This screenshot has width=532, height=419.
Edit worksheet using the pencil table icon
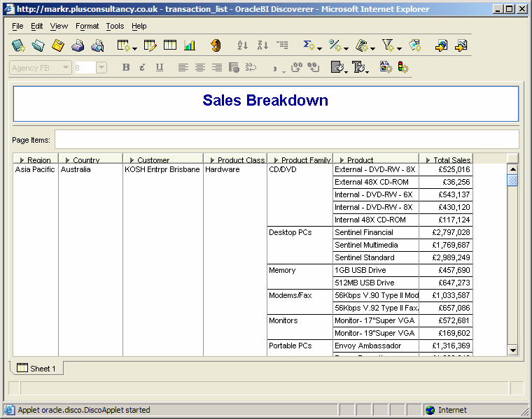150,45
